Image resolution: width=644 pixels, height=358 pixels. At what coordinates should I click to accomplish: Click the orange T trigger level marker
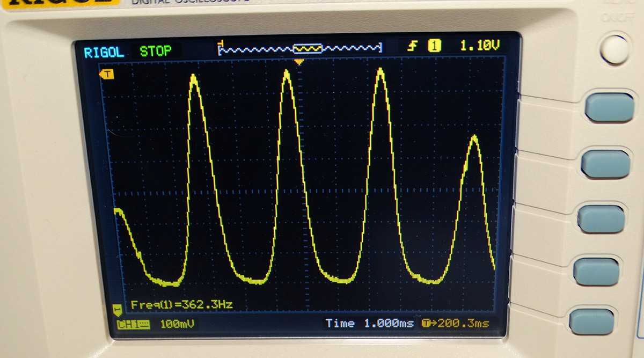tap(107, 74)
